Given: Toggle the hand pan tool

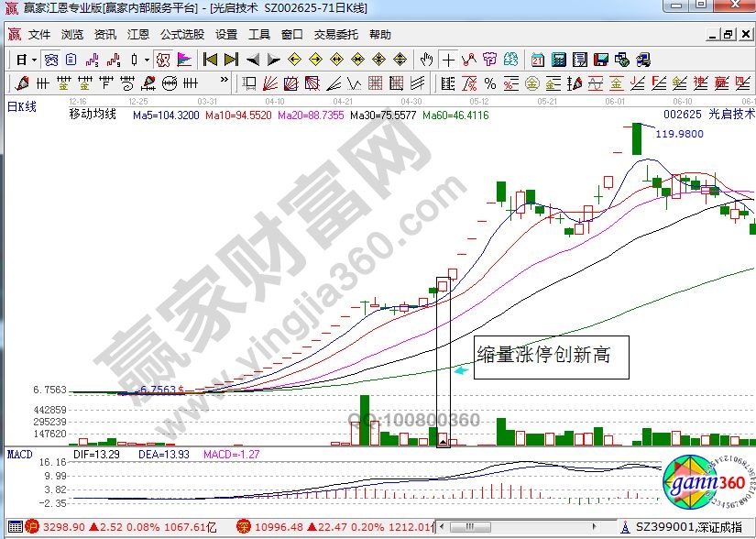Looking at the screenshot, I should pos(426,60).
